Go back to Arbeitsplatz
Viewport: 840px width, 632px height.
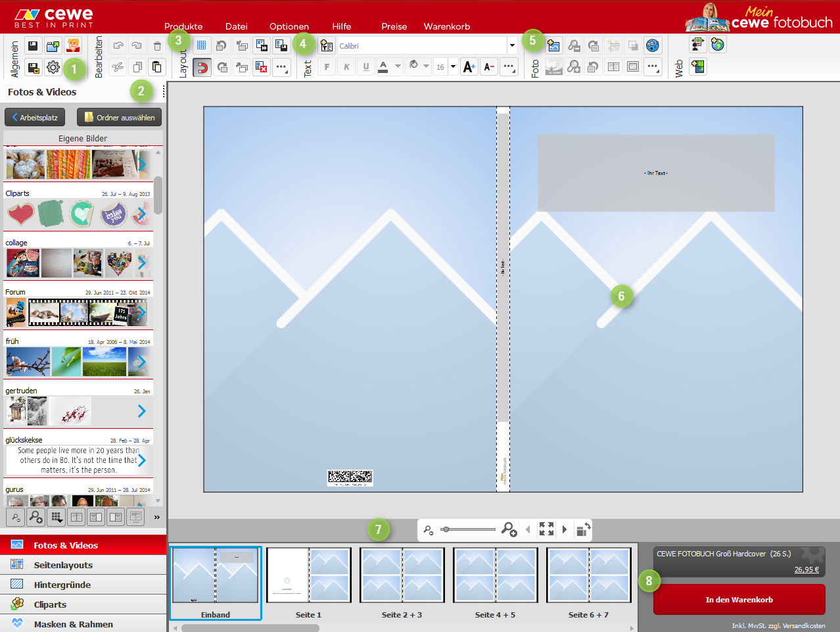35,117
